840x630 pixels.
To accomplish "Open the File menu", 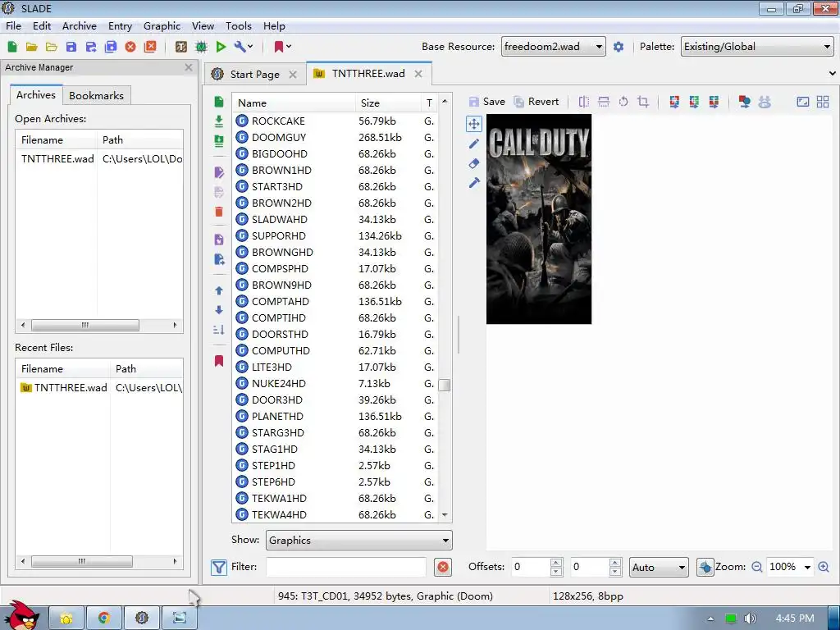I will [13, 25].
